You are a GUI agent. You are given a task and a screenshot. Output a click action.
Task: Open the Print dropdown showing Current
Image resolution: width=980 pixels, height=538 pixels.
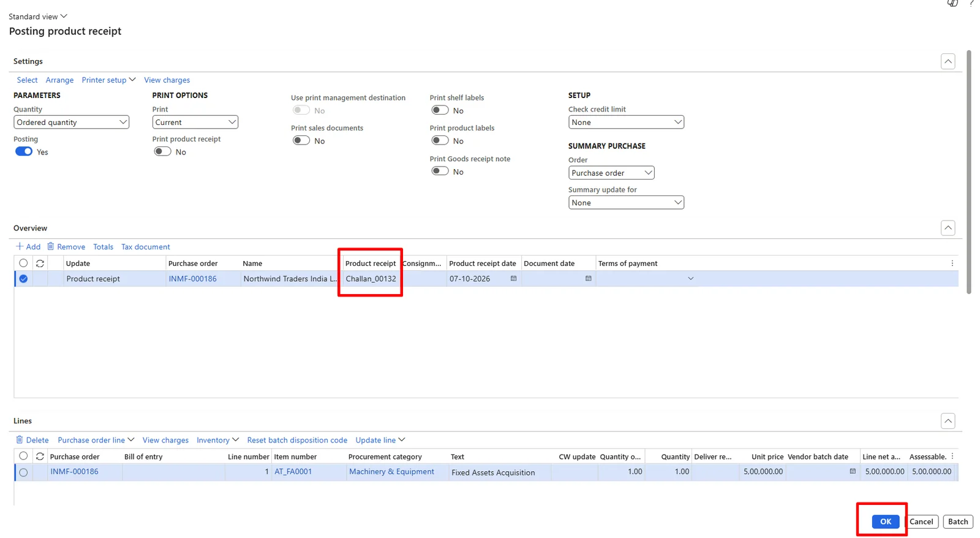(x=195, y=122)
